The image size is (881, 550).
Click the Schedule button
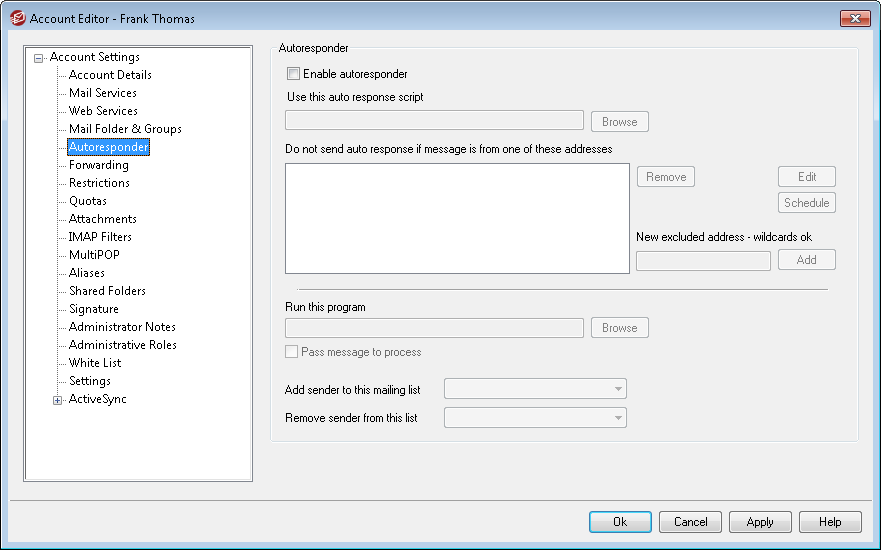click(806, 203)
